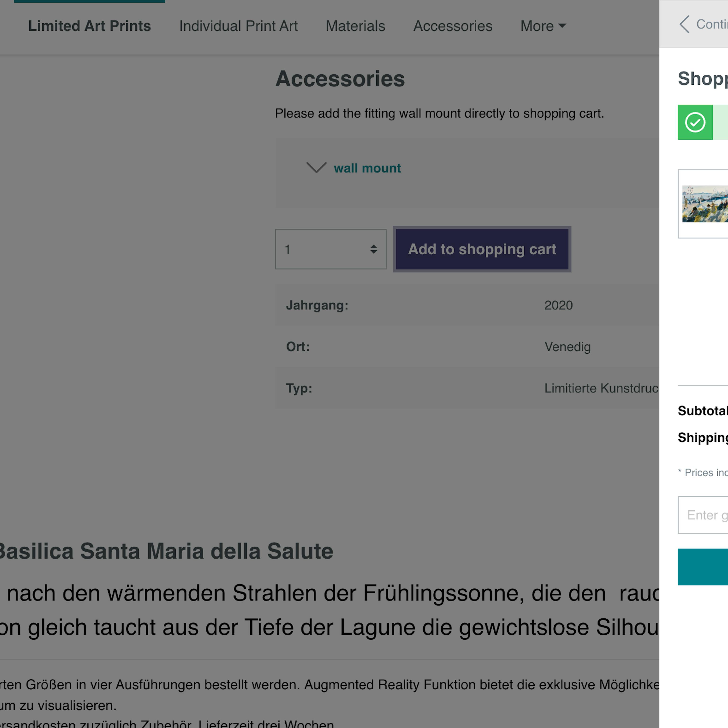Select the Accessories navigation tab

[453, 25]
